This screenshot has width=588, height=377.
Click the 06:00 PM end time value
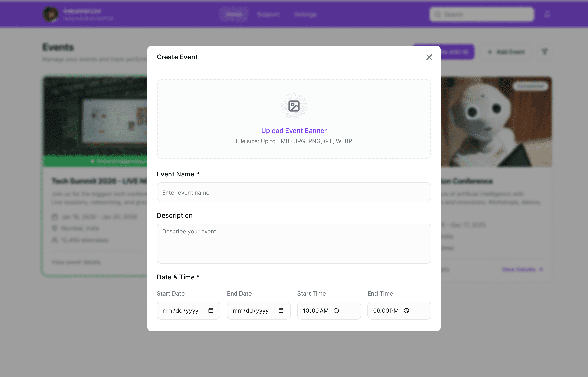click(386, 311)
